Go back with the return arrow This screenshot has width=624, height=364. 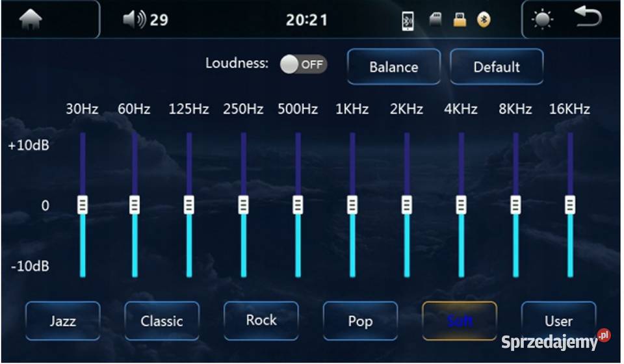pos(588,17)
